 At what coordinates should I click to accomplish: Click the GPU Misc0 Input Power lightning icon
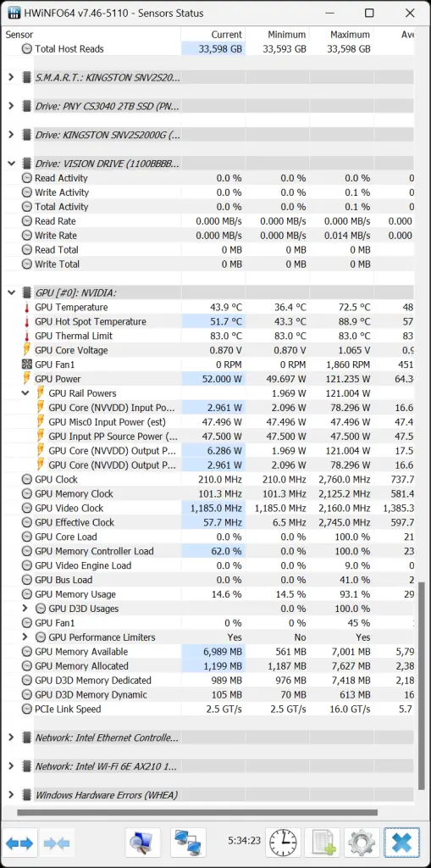pos(41,422)
